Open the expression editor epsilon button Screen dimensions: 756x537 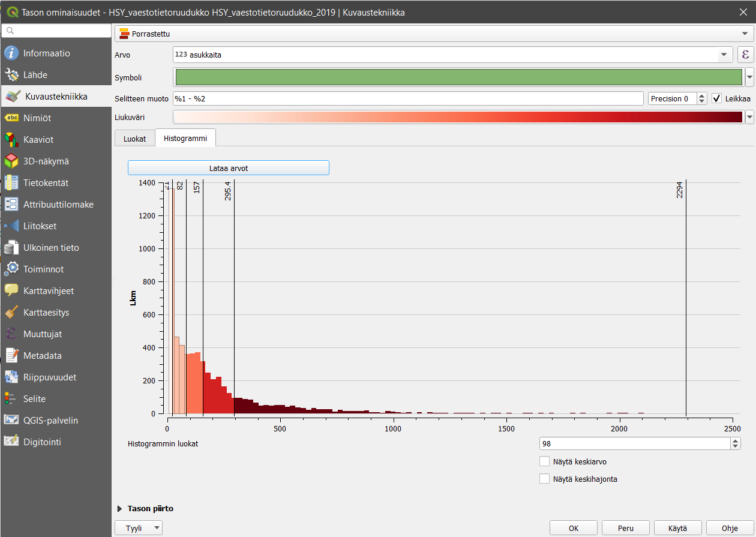(x=745, y=55)
